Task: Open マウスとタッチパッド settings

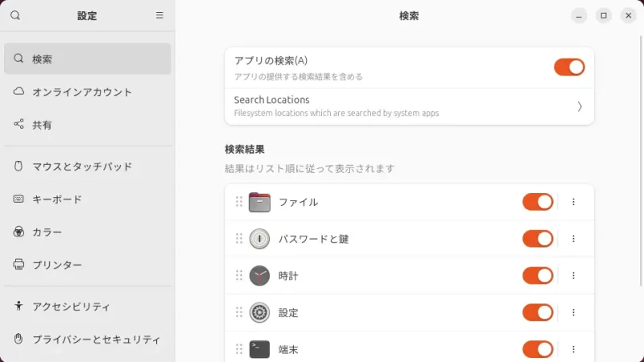Action: pyautogui.click(x=88, y=167)
